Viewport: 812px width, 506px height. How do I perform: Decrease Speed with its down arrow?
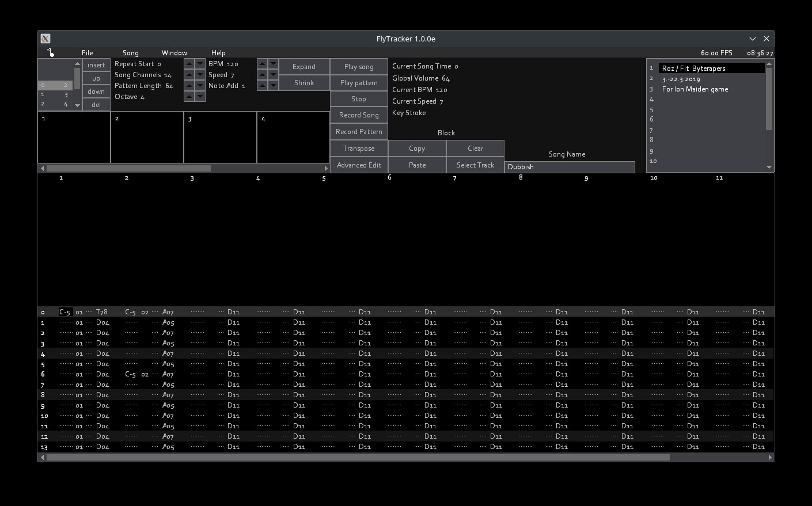273,75
